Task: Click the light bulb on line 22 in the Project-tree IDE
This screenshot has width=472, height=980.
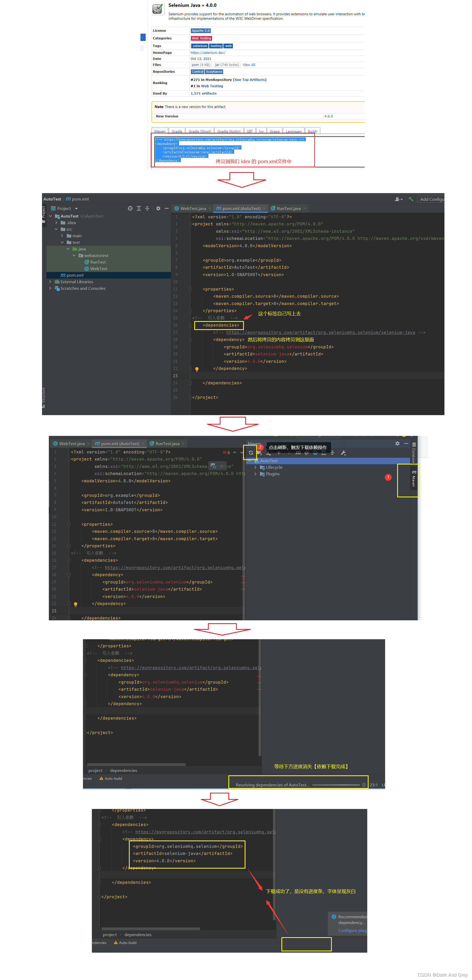Action: point(197,369)
